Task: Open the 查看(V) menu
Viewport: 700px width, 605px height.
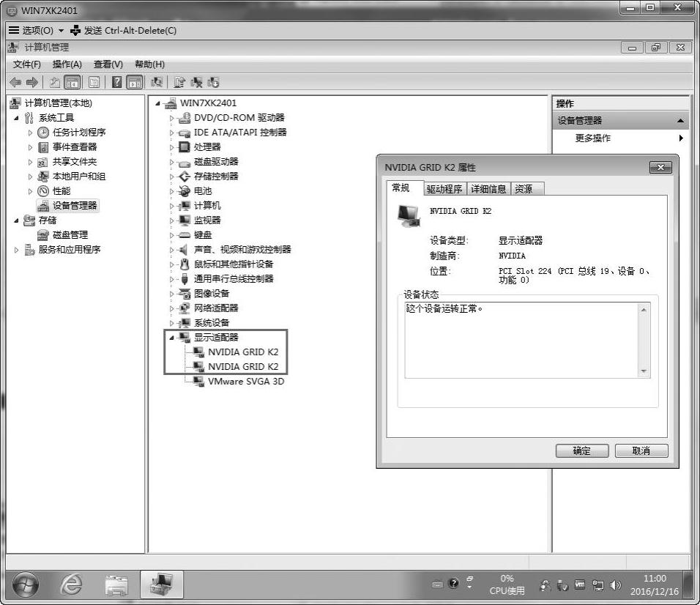Action: 108,64
